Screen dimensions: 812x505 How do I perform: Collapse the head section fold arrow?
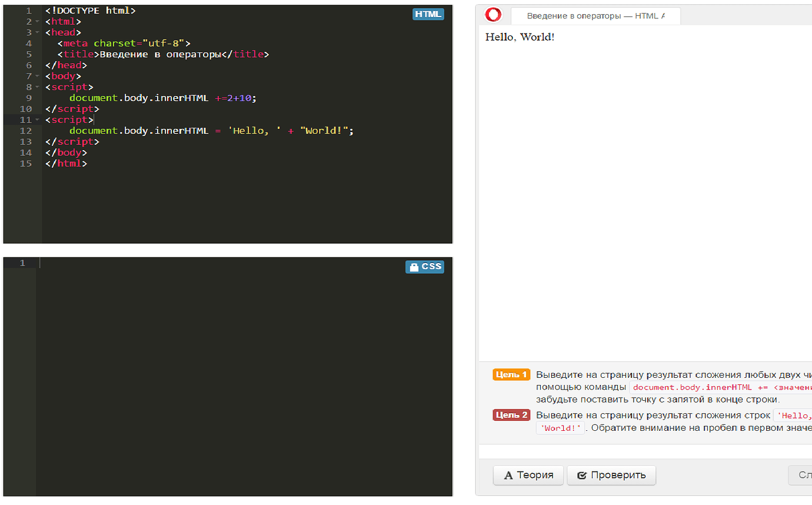point(37,32)
